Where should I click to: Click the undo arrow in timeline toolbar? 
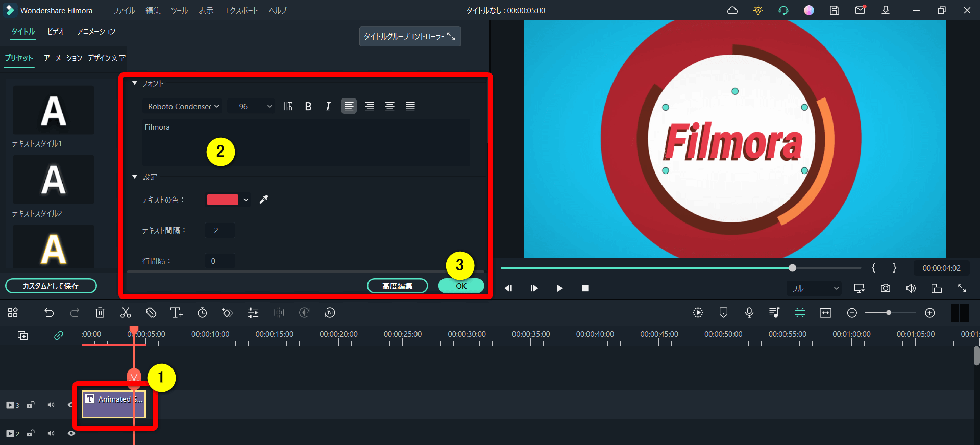tap(49, 313)
